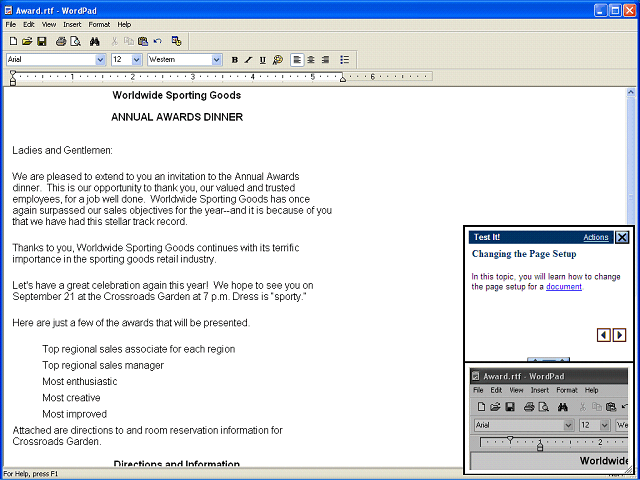
Task: Click the 'ANNUAL AWARDS DINNER' heading
Action: click(177, 117)
